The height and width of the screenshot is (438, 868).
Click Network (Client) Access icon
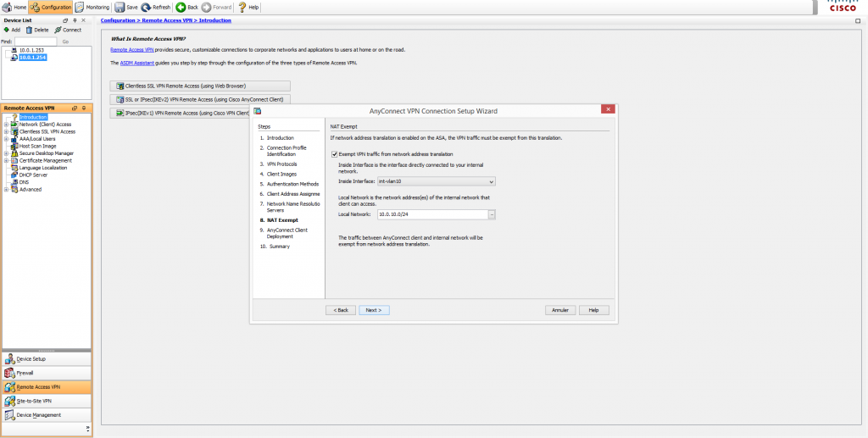click(14, 125)
